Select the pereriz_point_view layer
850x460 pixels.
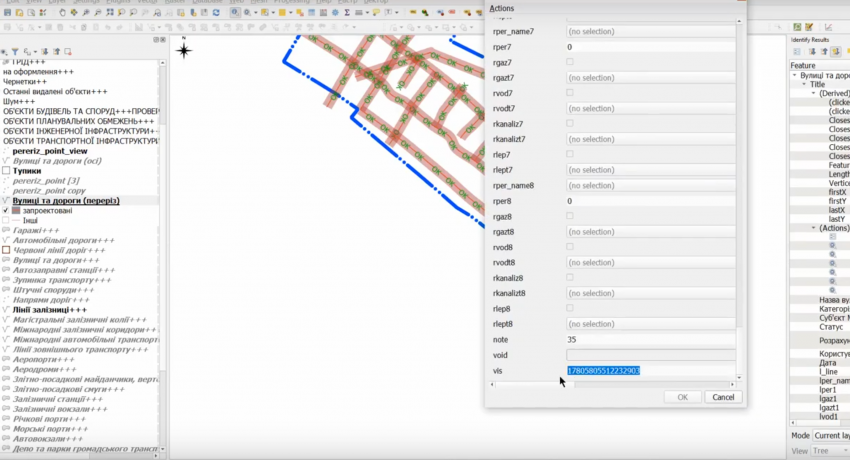coord(49,151)
